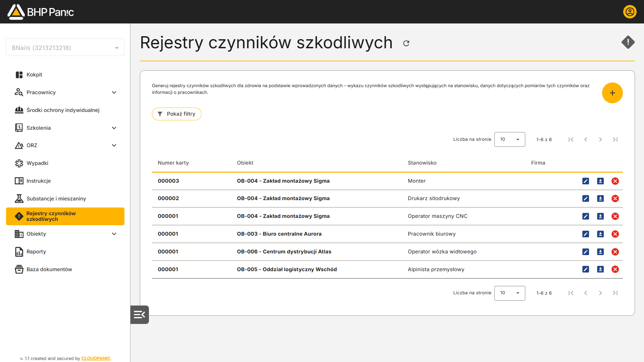Click the BHP Panic logo
This screenshot has height=362, width=644.
tap(41, 12)
